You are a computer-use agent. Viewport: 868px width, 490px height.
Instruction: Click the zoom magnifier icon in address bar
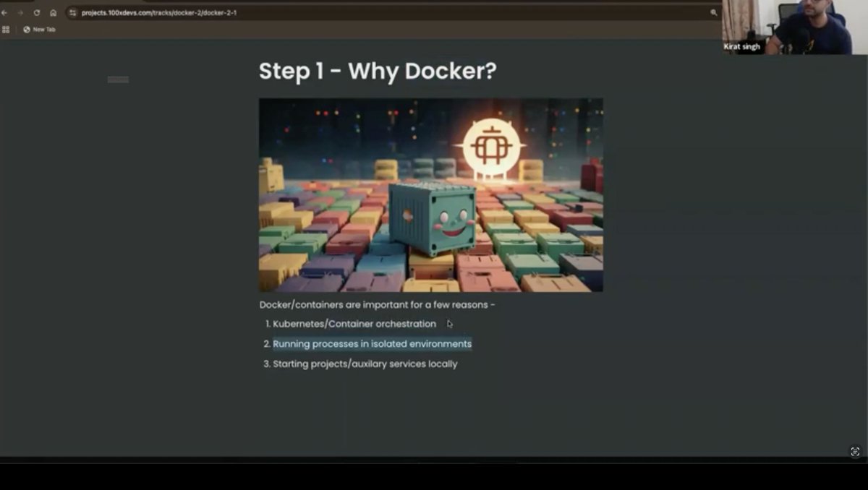click(x=714, y=12)
